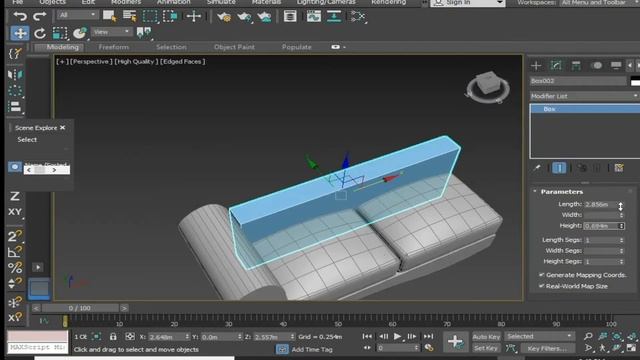This screenshot has height=360, width=640.
Task: Open the Display panel icon
Action: pyautogui.click(x=616, y=65)
